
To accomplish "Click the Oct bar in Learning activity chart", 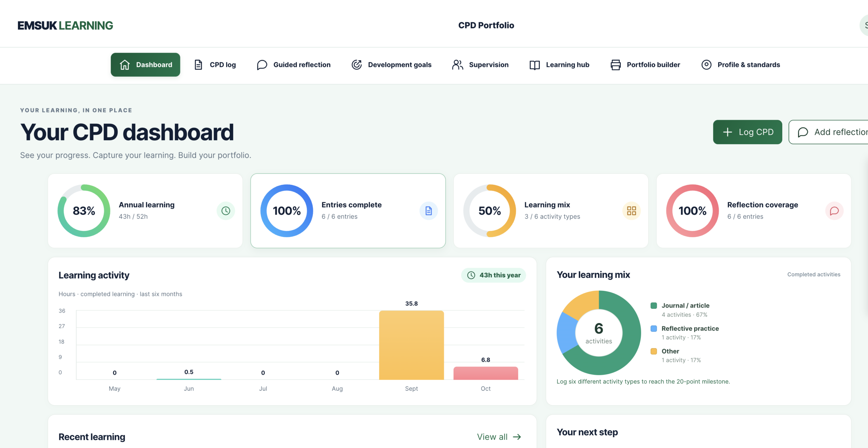I will (486, 373).
